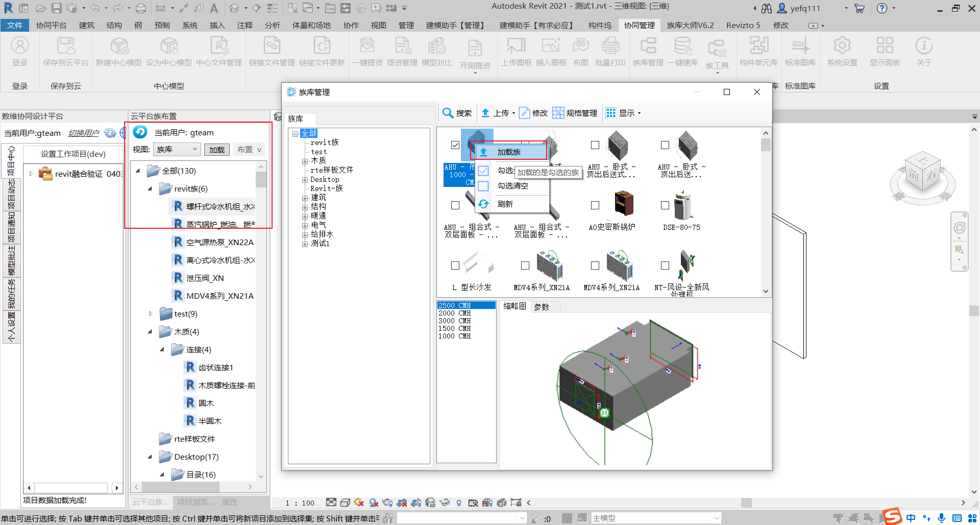
Task: Check the AHU - 卧式 - 顶出后送式... checkbox
Action: click(595, 145)
